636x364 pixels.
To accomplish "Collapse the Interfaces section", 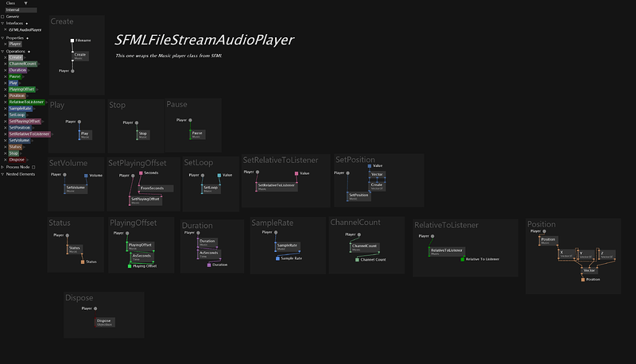I will [x=2, y=24].
